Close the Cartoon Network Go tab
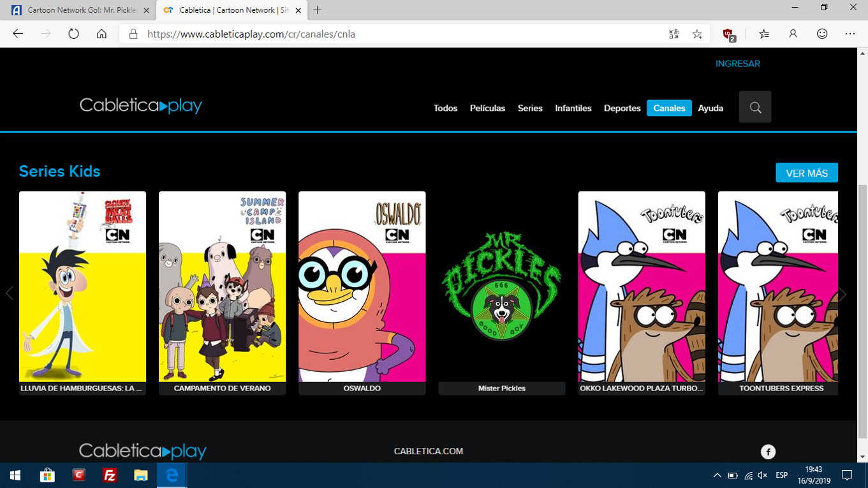 (146, 10)
